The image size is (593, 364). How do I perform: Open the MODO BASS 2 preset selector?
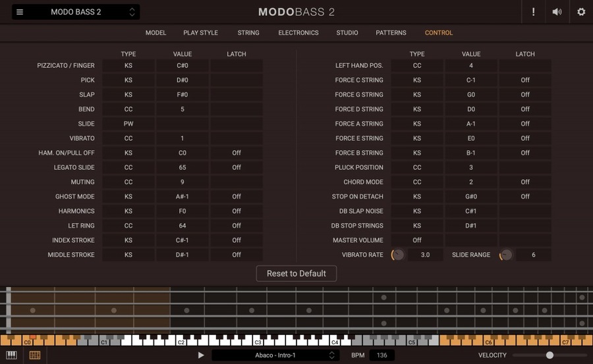pyautogui.click(x=76, y=12)
